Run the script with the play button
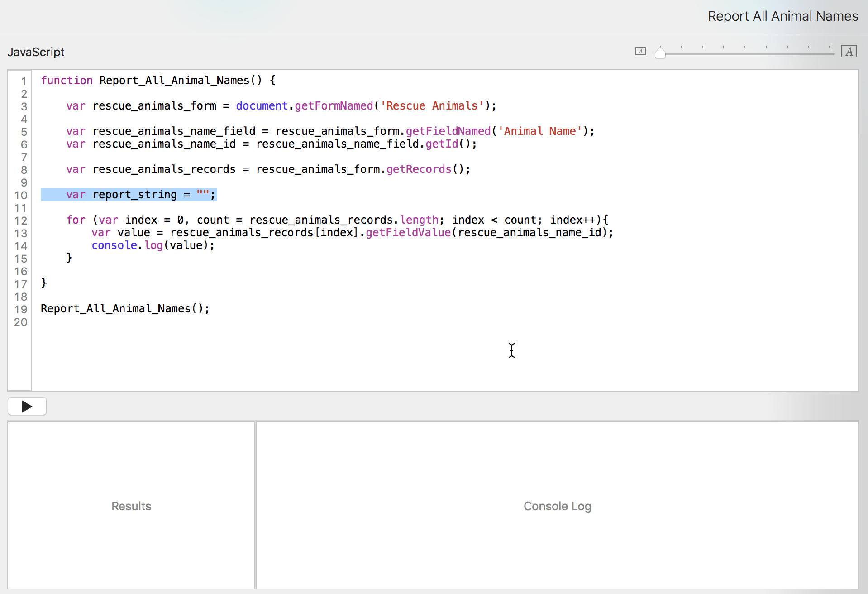The width and height of the screenshot is (868, 594). point(27,406)
